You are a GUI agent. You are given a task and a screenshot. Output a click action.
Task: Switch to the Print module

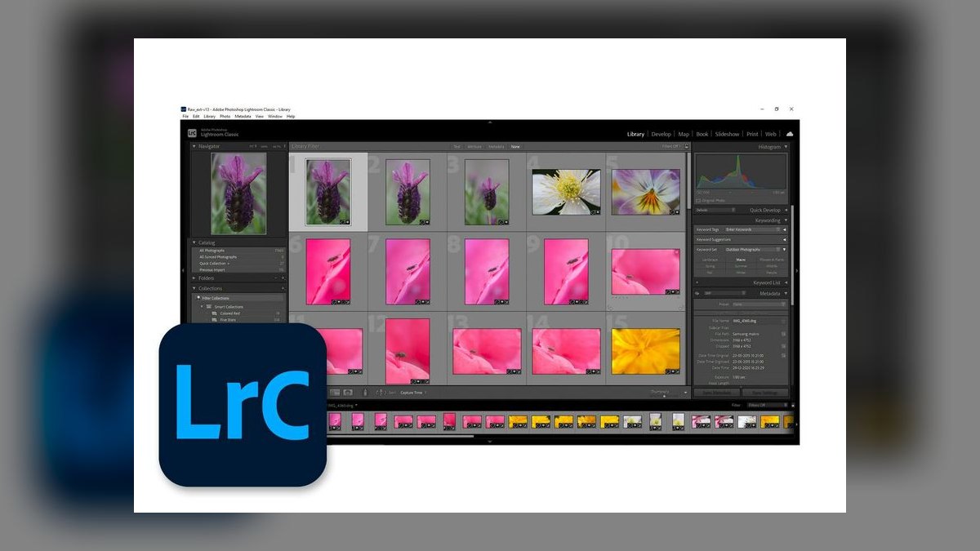coord(752,134)
